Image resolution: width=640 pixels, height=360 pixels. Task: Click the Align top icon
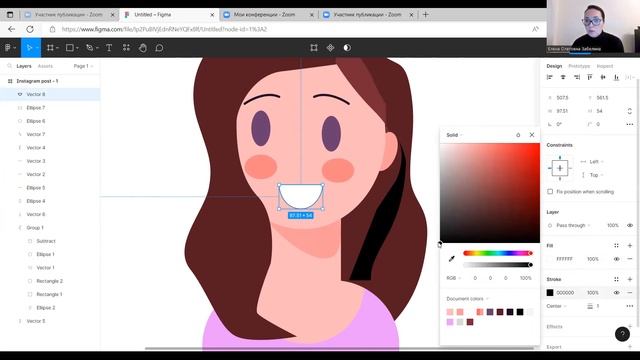click(590, 77)
